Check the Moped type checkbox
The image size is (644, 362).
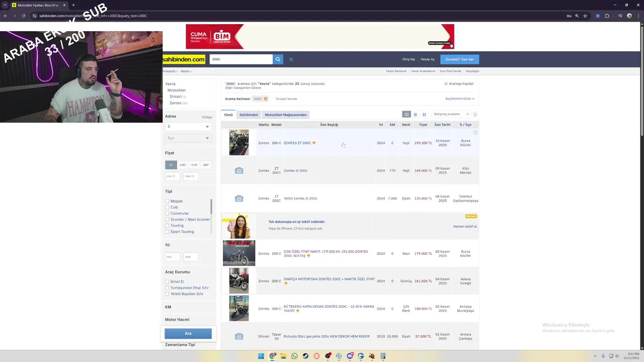click(x=167, y=201)
